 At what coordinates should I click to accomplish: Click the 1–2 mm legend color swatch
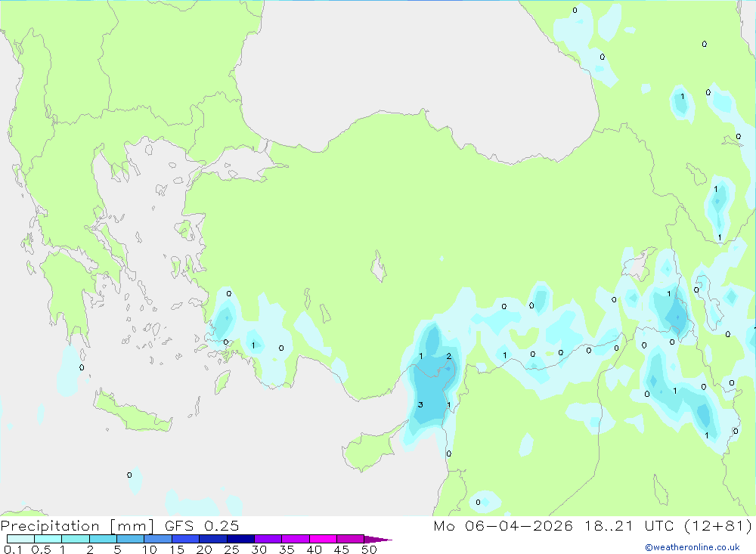(x=76, y=539)
